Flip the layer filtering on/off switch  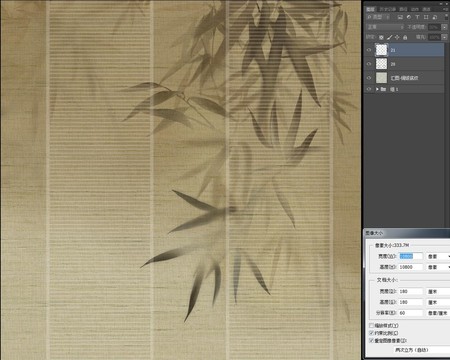446,17
